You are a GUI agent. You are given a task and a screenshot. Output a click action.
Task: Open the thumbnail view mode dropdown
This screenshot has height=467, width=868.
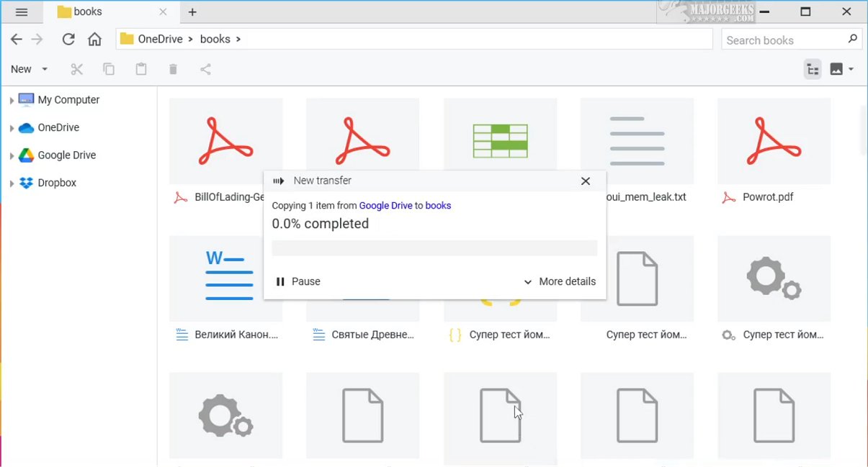(x=841, y=69)
